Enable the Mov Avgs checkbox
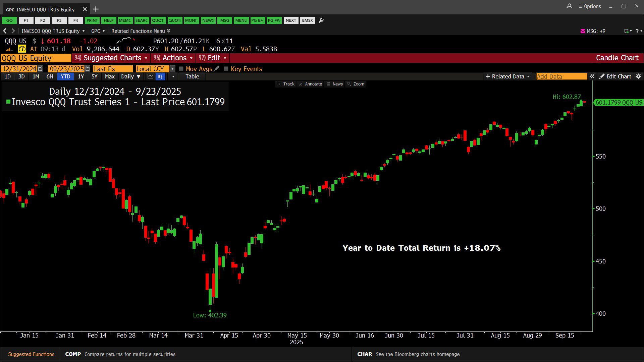This screenshot has height=362, width=644. [x=181, y=69]
